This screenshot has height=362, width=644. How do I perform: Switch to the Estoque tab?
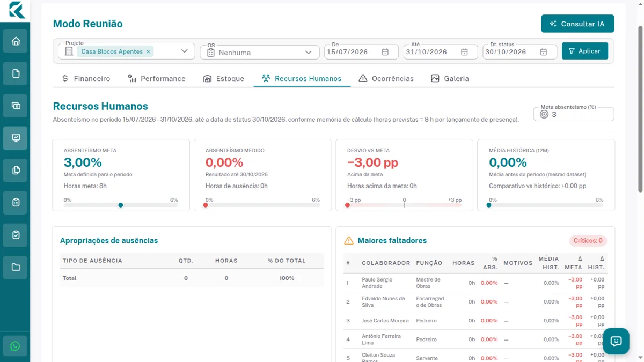pyautogui.click(x=224, y=78)
